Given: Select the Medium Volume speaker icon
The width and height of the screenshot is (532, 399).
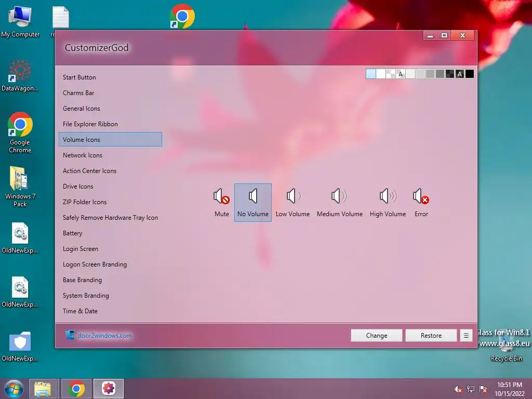Looking at the screenshot, I should click(340, 203).
